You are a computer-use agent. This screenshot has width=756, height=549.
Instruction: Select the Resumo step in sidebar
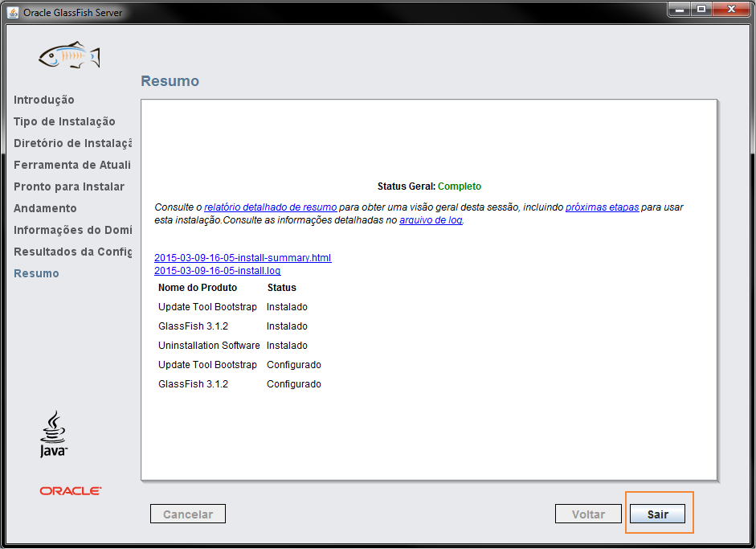(x=36, y=273)
